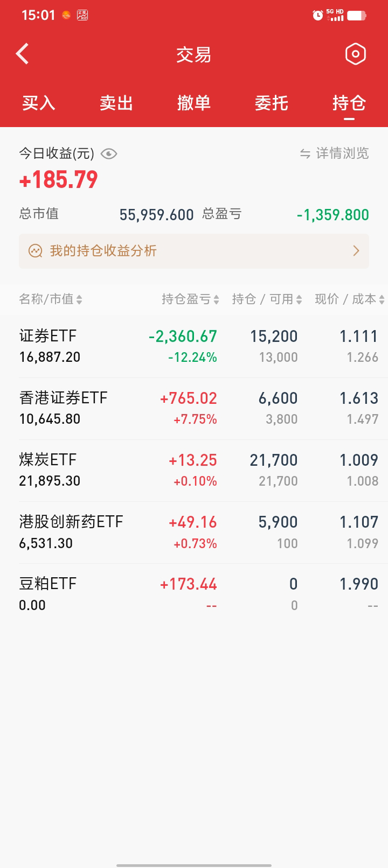This screenshot has width=388, height=868.
Task: Tap the holdings analysis chart icon
Action: [36, 251]
